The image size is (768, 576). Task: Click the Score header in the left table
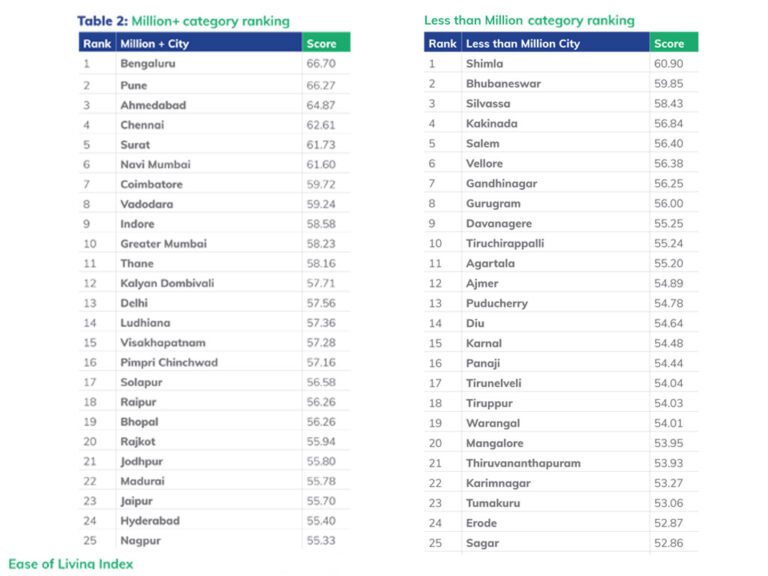[322, 44]
